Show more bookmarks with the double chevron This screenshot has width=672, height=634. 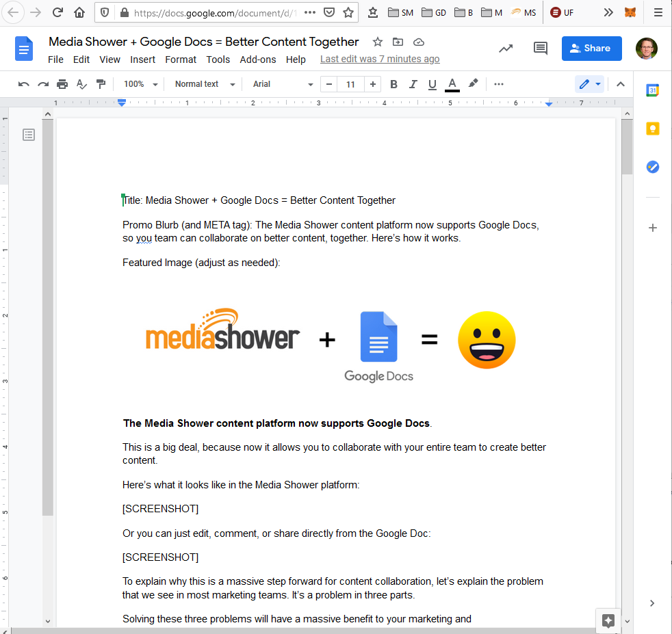pyautogui.click(x=608, y=12)
